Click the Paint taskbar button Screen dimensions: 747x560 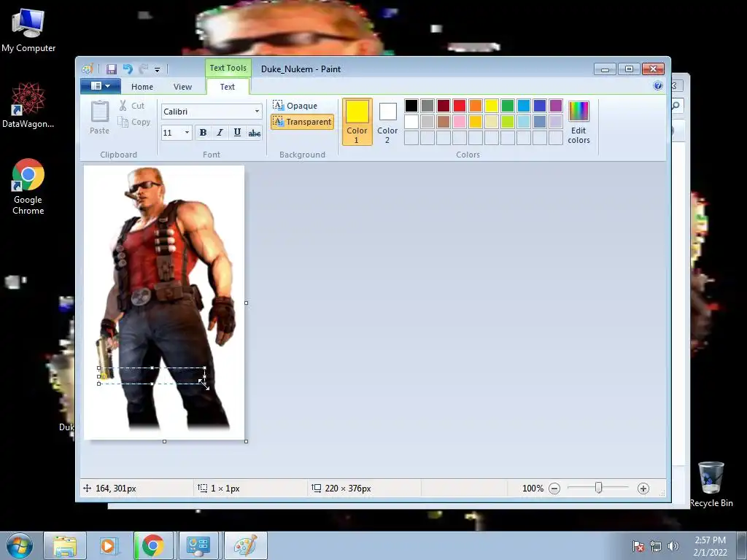[x=245, y=545]
